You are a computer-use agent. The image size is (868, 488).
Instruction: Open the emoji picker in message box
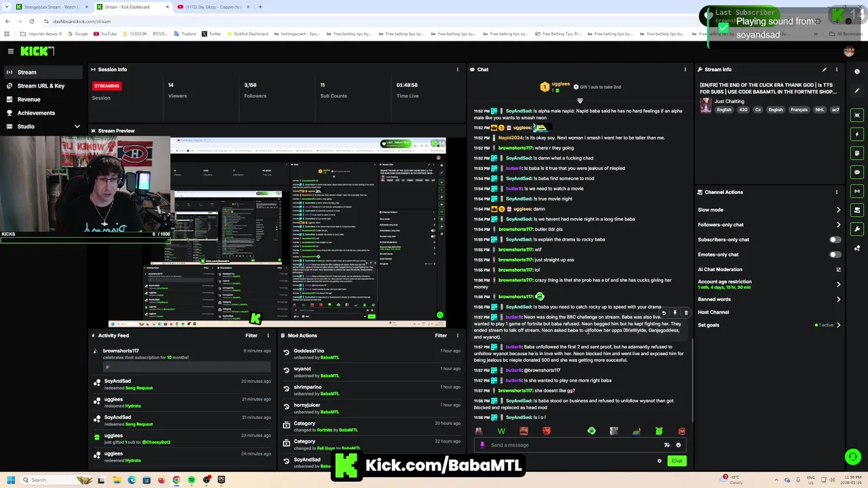click(678, 445)
